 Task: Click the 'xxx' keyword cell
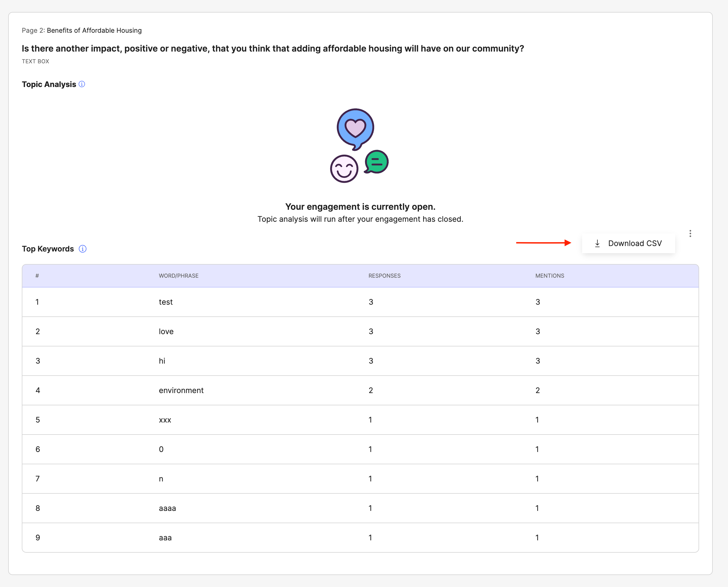[165, 420]
